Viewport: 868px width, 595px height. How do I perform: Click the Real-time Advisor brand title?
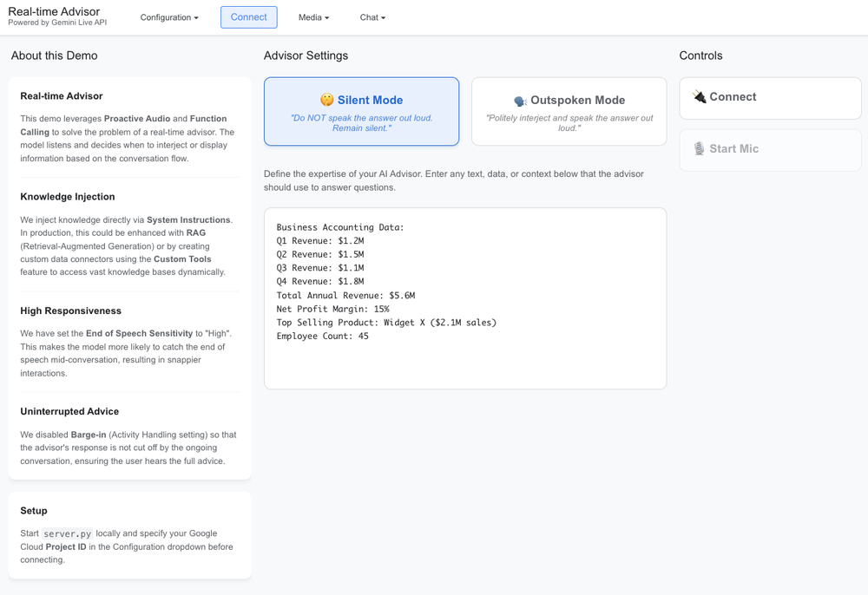pos(54,11)
